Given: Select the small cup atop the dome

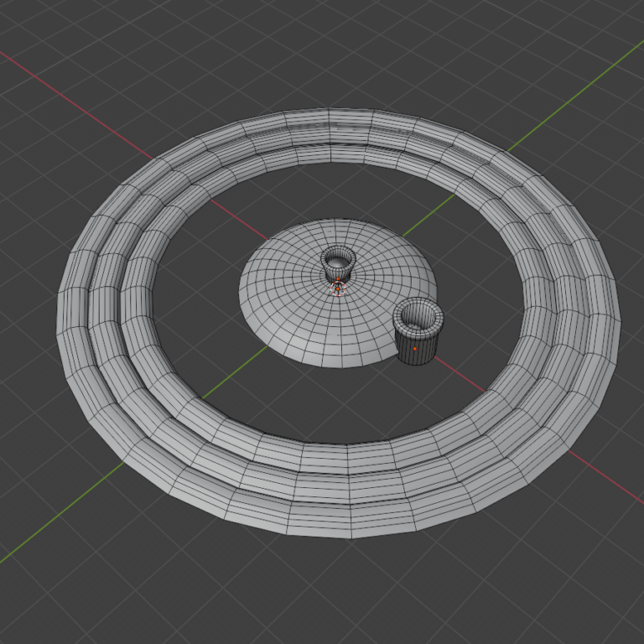Looking at the screenshot, I should (339, 267).
